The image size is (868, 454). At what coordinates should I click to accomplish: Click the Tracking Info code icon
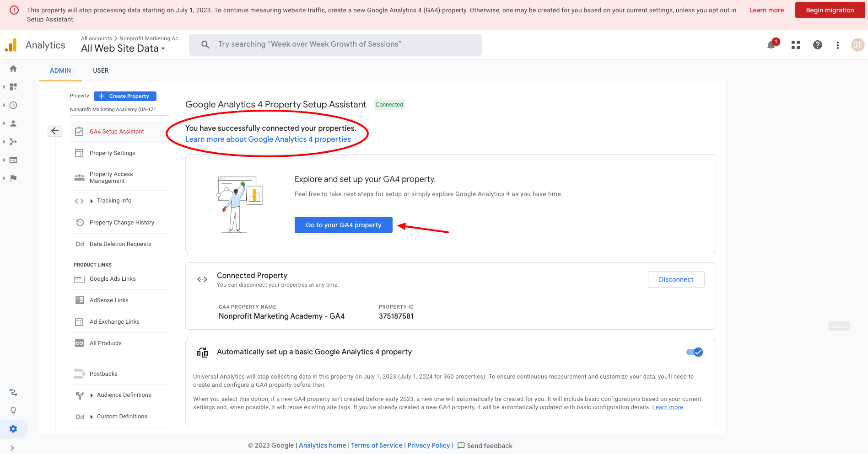[79, 201]
